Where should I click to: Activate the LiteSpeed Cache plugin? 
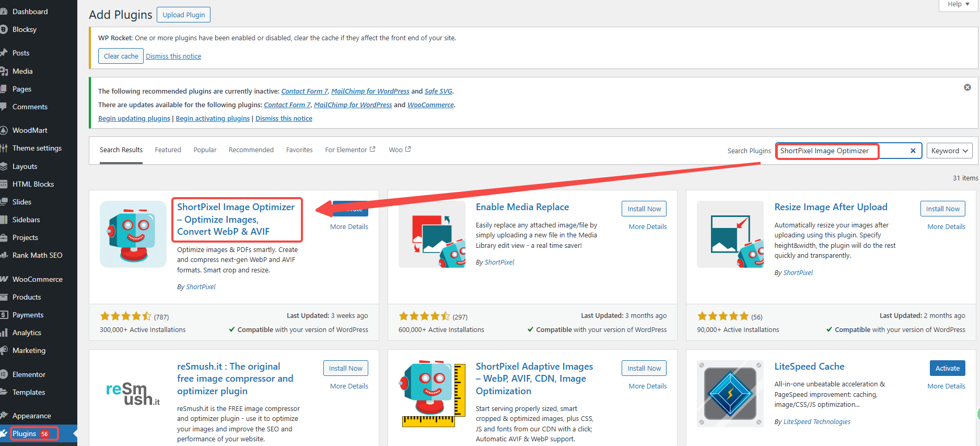click(947, 368)
